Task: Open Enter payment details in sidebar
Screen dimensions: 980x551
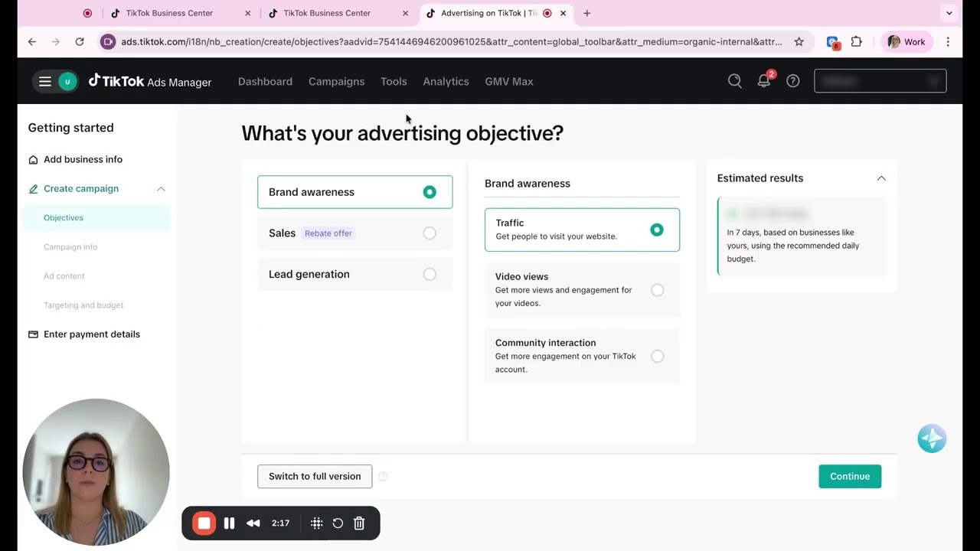Action: (91, 334)
